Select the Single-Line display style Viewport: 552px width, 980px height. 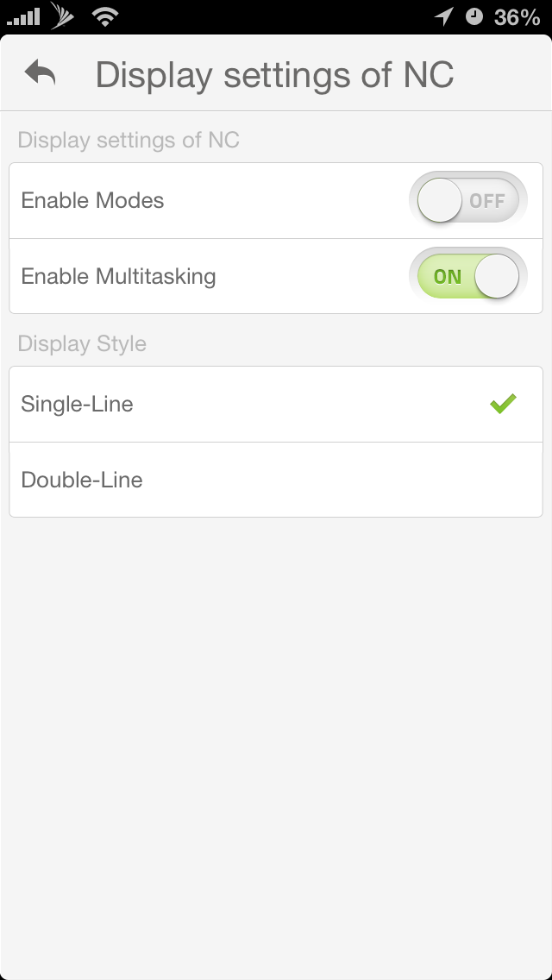coord(78,404)
